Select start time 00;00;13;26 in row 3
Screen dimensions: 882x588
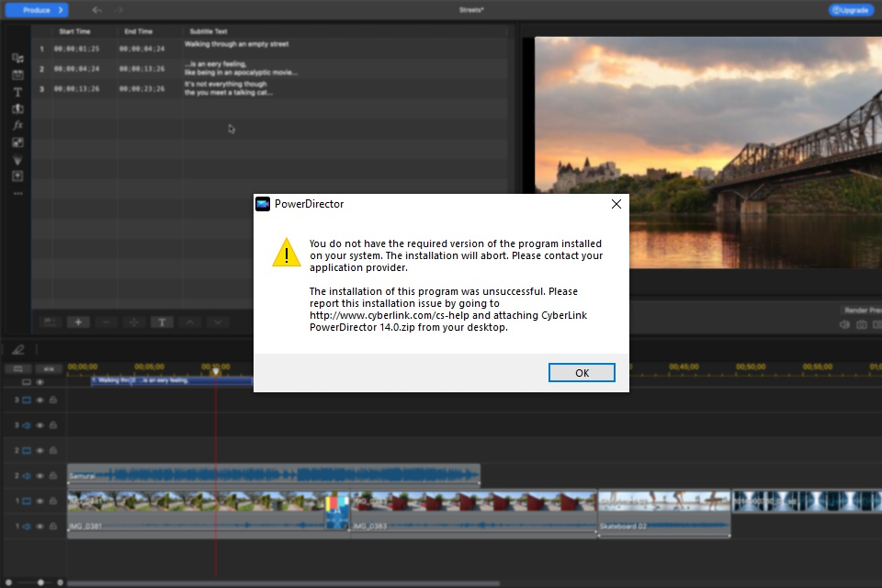pos(76,89)
